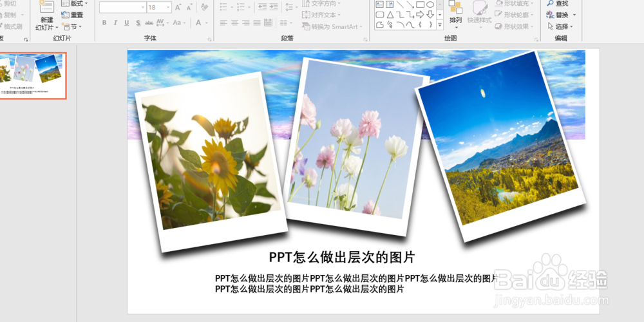Select the straight Line shape
644x322 pixels.
tap(400, 4)
